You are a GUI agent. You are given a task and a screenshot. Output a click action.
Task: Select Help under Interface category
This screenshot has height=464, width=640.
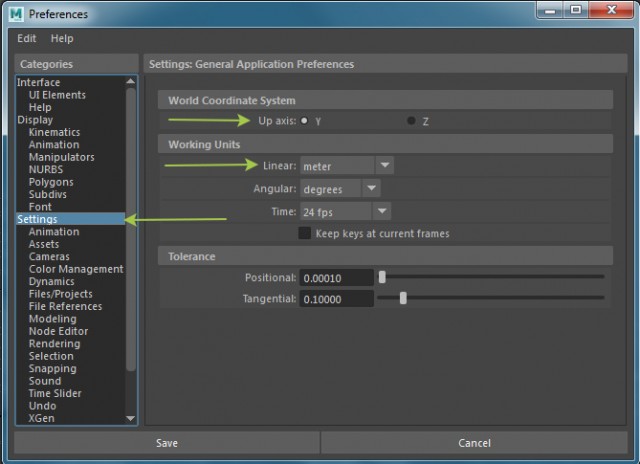point(40,107)
